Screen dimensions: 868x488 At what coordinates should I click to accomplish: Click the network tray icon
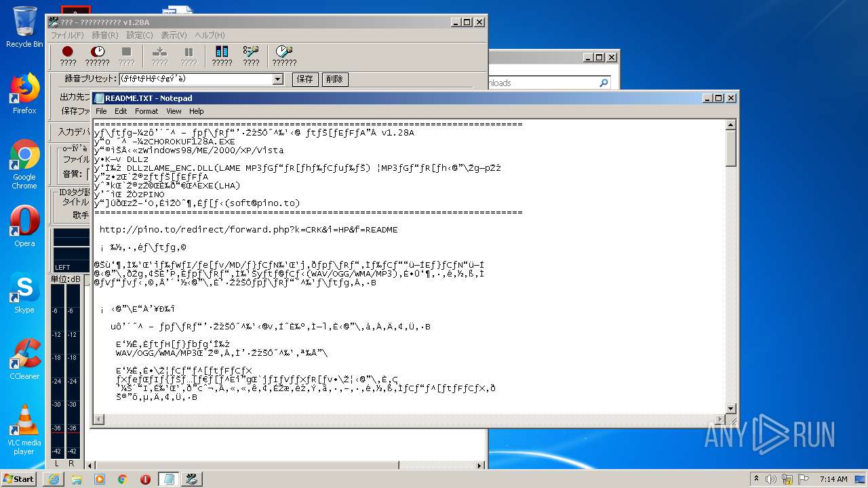click(789, 479)
